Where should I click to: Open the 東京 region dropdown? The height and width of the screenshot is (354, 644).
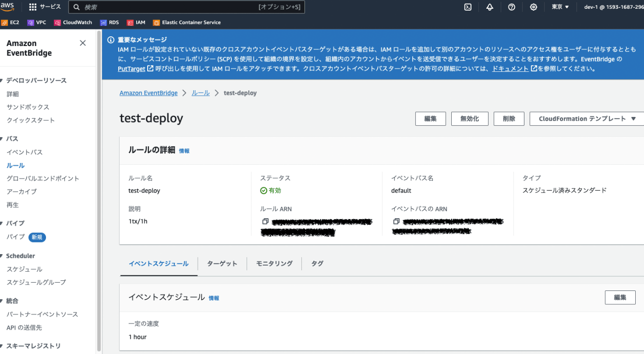pos(560,7)
